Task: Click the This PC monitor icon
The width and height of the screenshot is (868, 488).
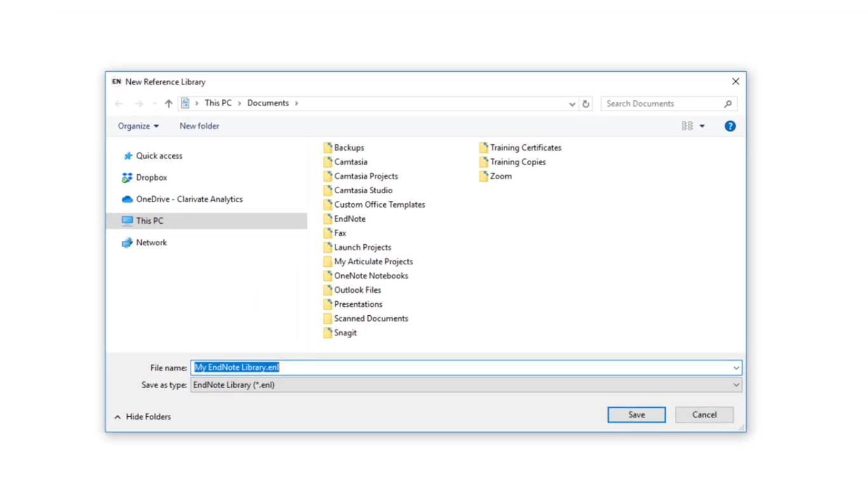Action: tap(127, 220)
